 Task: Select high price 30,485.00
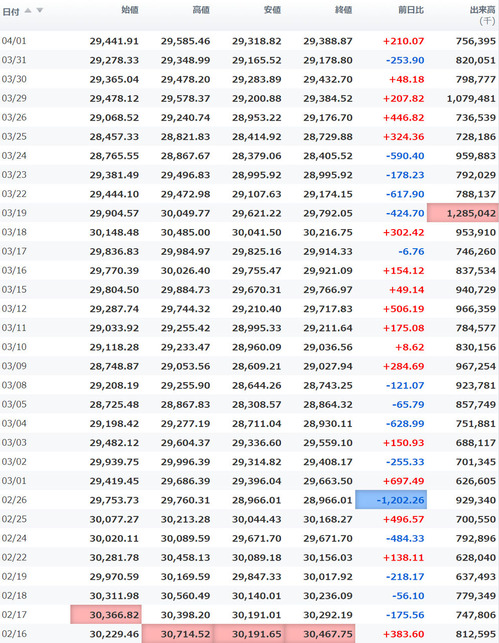(185, 233)
